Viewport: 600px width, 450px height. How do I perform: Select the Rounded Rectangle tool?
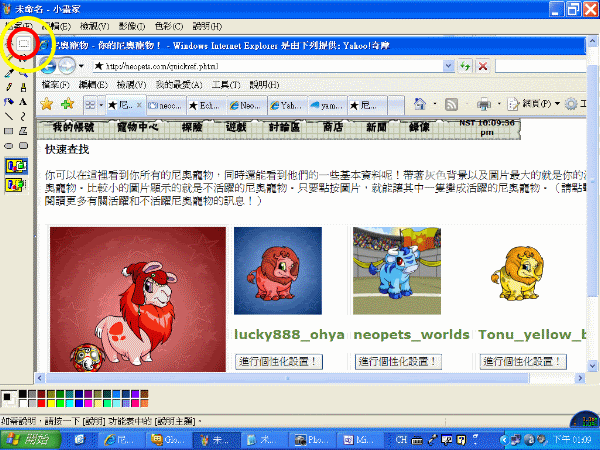(x=23, y=146)
